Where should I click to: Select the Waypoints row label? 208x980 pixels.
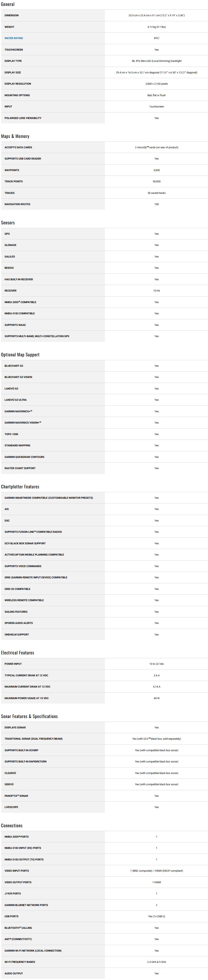[12, 170]
